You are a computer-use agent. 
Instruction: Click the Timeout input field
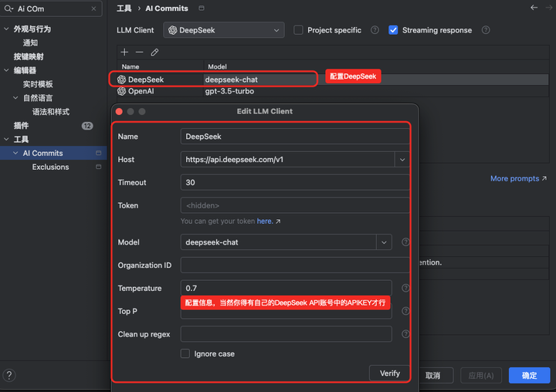tap(295, 183)
